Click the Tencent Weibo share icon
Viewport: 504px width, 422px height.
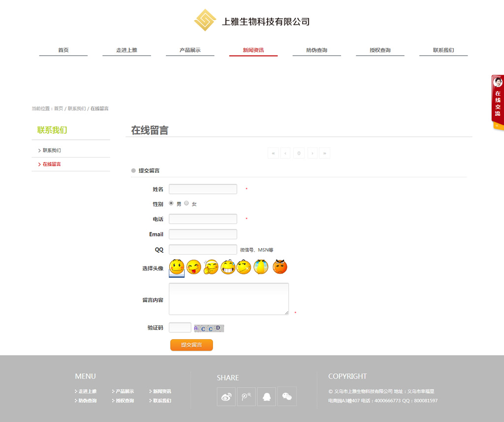pyautogui.click(x=247, y=396)
